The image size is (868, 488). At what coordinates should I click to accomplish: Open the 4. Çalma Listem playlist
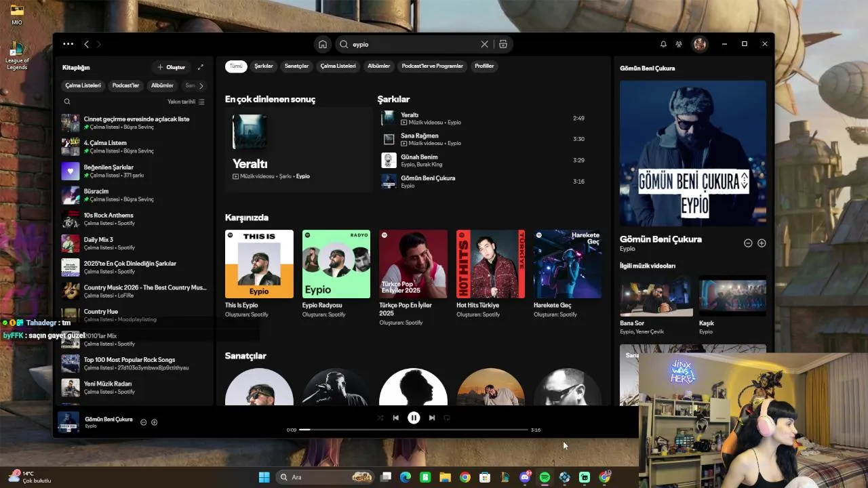(x=134, y=146)
